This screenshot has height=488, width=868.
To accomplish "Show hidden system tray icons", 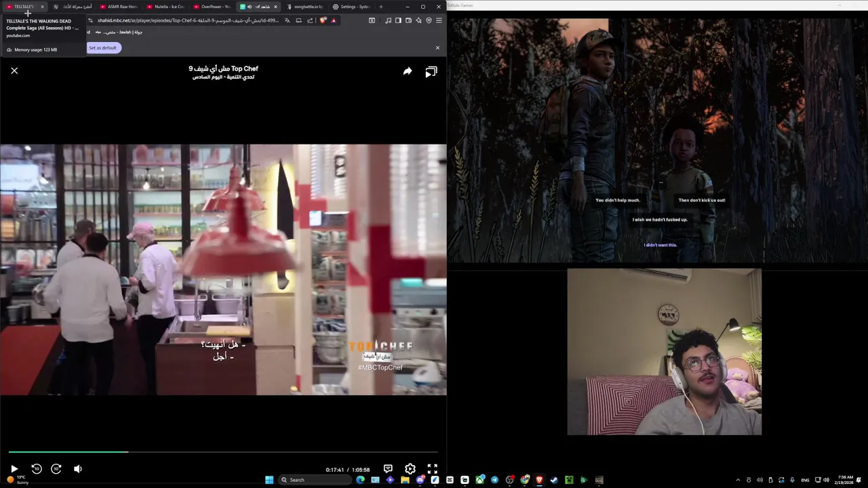I will click(738, 480).
